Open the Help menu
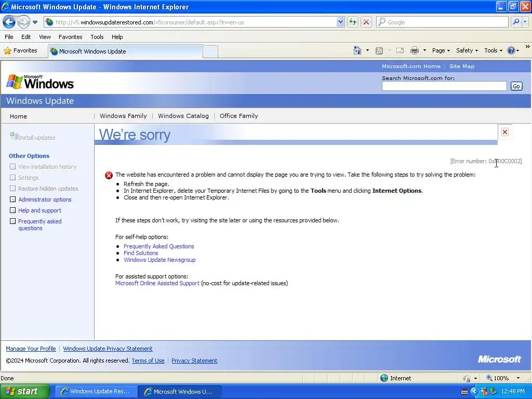532x399 pixels. point(117,37)
